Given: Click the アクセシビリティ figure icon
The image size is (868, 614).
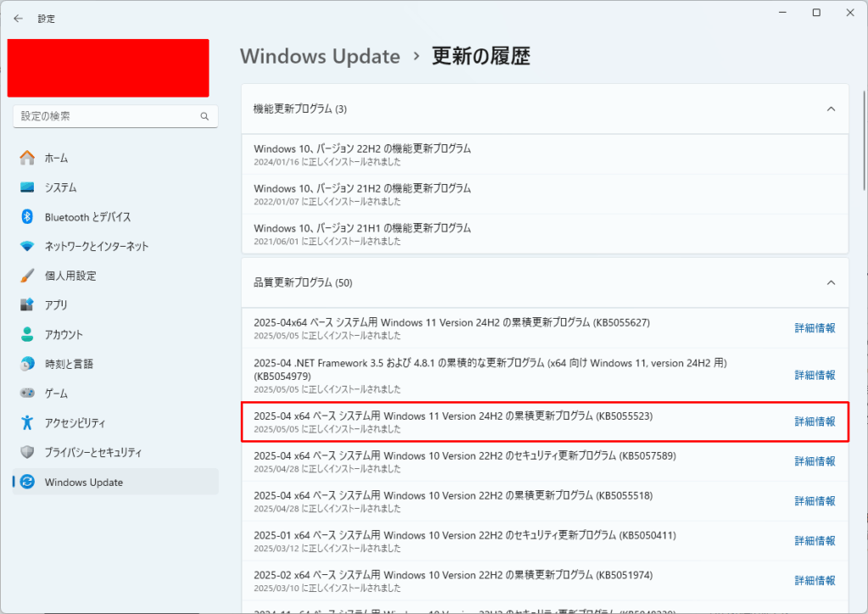Looking at the screenshot, I should (27, 422).
